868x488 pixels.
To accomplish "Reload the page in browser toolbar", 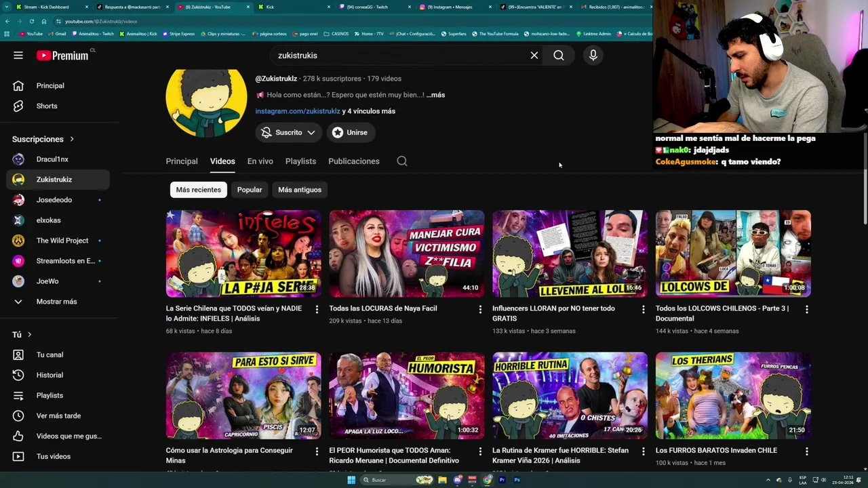I will coord(31,22).
